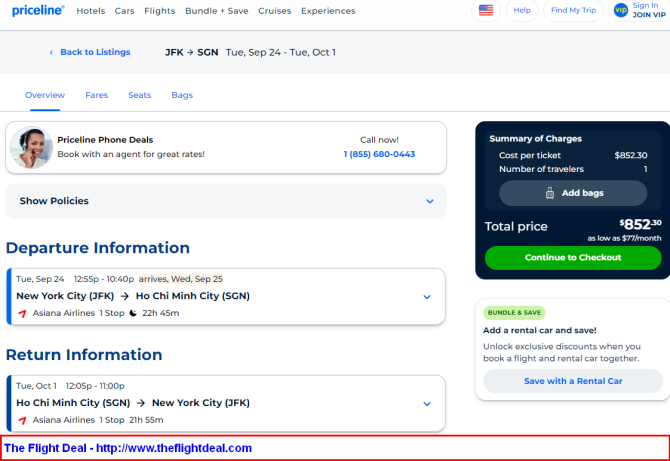Click Add a rental car and save! heading
This screenshot has height=461, width=670.
540,330
